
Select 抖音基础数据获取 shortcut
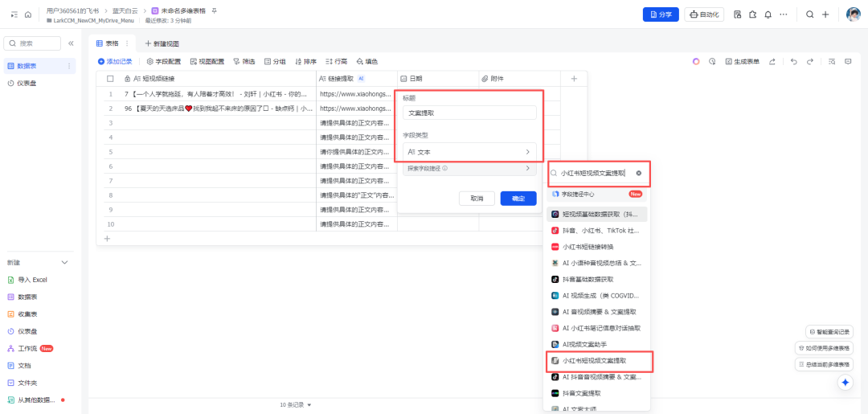click(597, 280)
